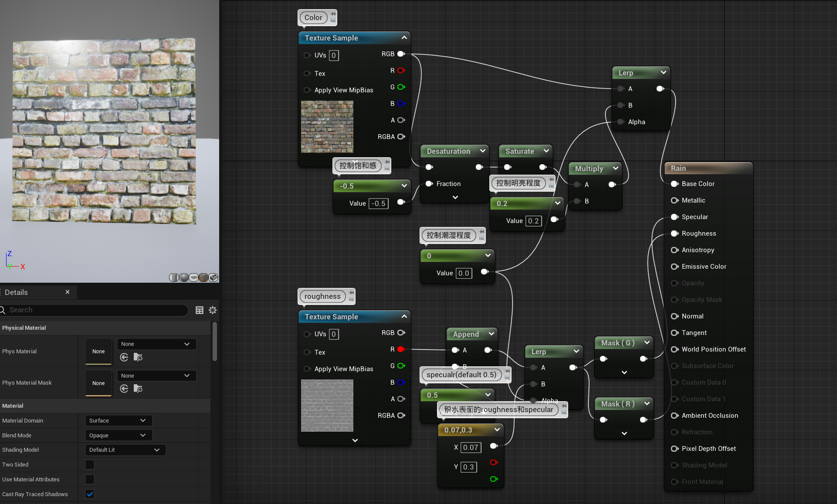The width and height of the screenshot is (837, 504).
Task: Open Phys Material Mask None dropdown
Action: 156,375
